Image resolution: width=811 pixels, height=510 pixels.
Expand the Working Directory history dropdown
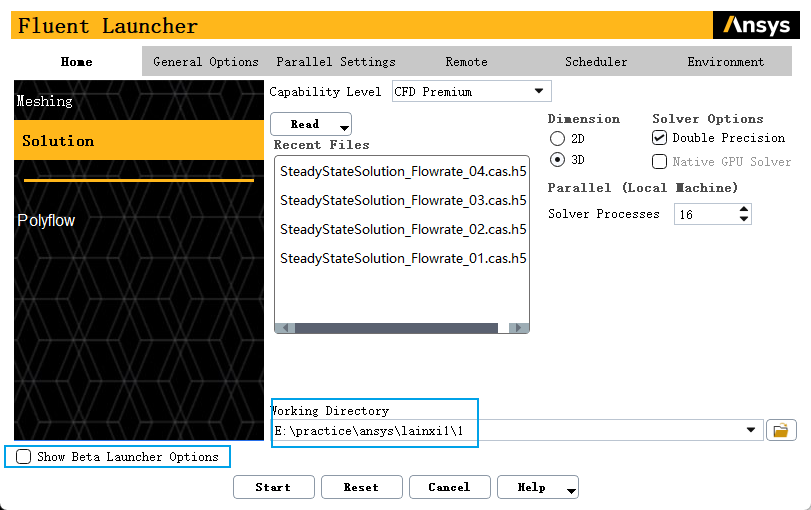tap(751, 430)
